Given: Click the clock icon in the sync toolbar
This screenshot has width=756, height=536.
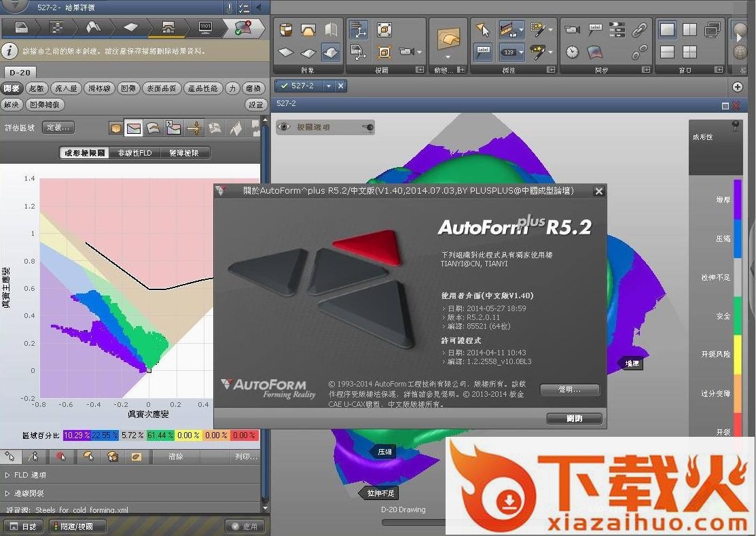Looking at the screenshot, I should 572,52.
